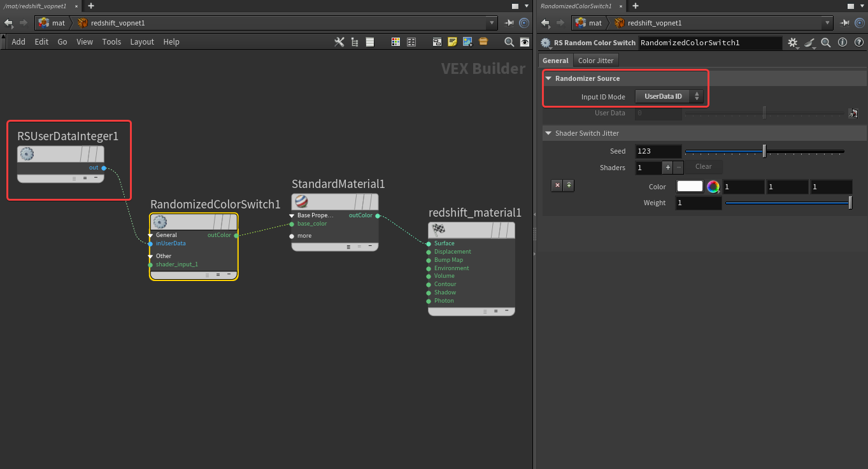
Task: Click the network box creation icon
Action: [438, 42]
